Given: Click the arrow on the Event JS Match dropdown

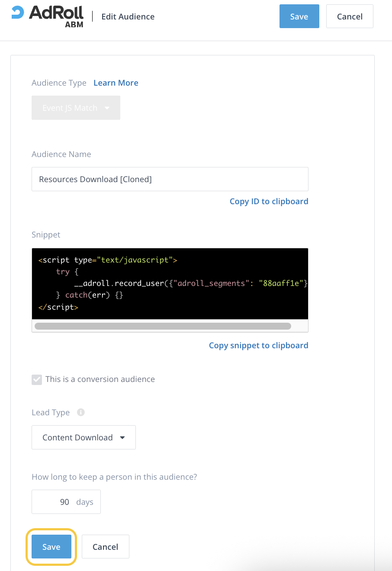Looking at the screenshot, I should (107, 108).
